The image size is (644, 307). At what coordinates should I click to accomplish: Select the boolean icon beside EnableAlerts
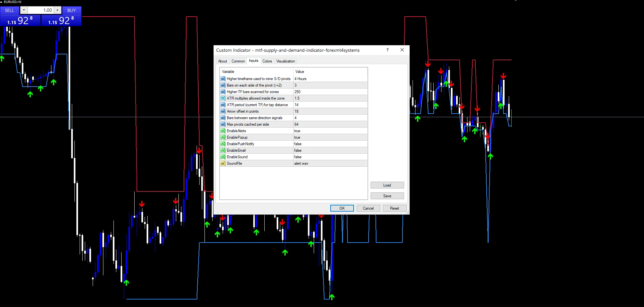tap(223, 131)
